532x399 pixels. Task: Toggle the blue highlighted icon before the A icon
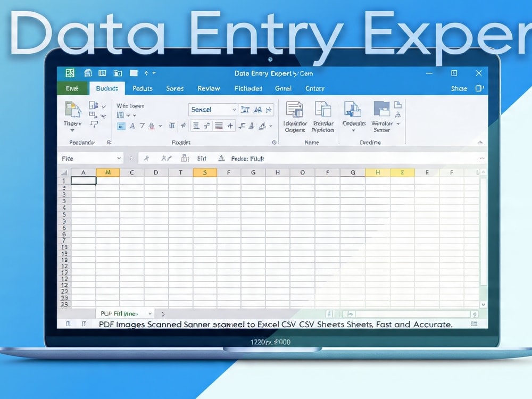tap(121, 126)
